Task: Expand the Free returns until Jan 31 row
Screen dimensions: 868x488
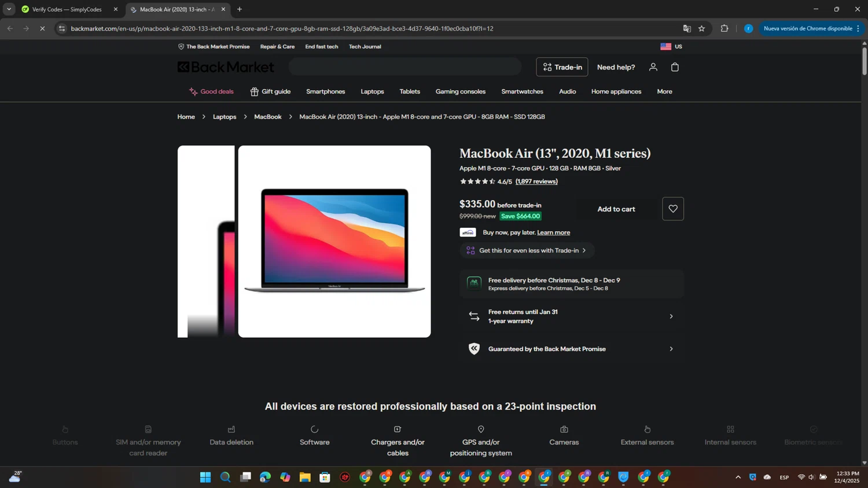Action: pos(572,316)
